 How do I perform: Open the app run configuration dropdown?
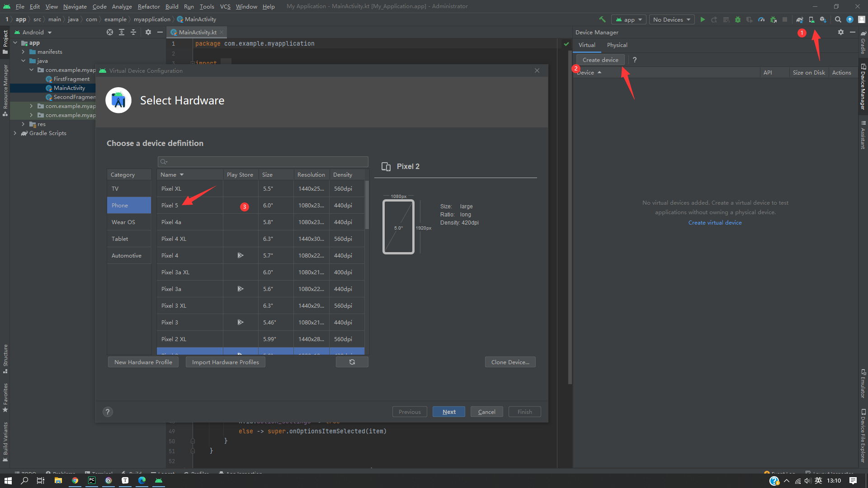[628, 19]
